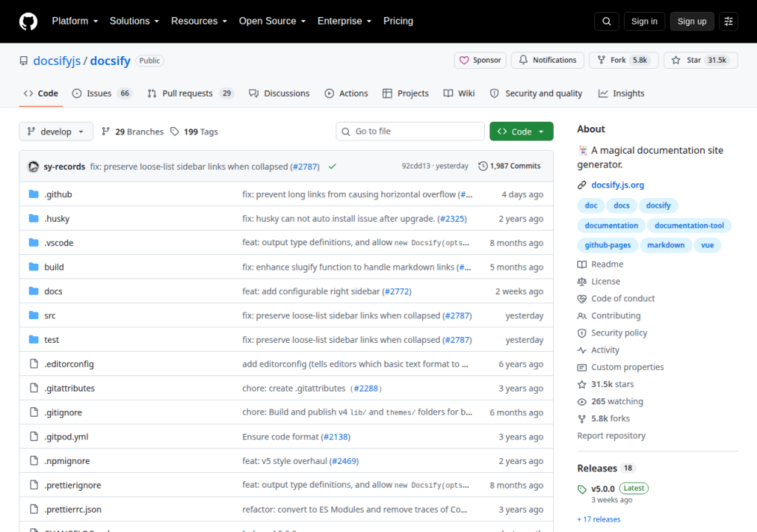Click the folder icon for .github
This screenshot has width=757, height=532.
(x=34, y=194)
